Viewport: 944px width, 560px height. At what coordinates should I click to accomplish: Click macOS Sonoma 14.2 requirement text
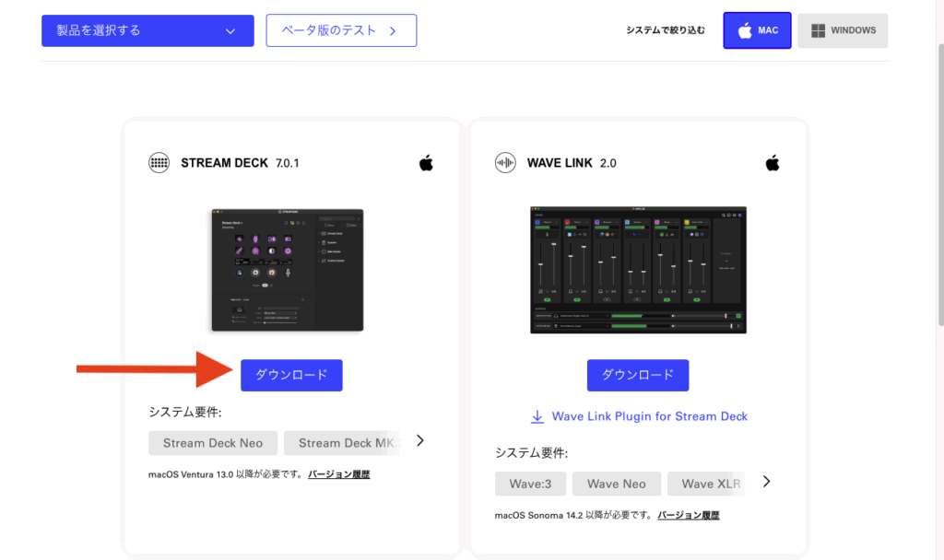(x=573, y=516)
